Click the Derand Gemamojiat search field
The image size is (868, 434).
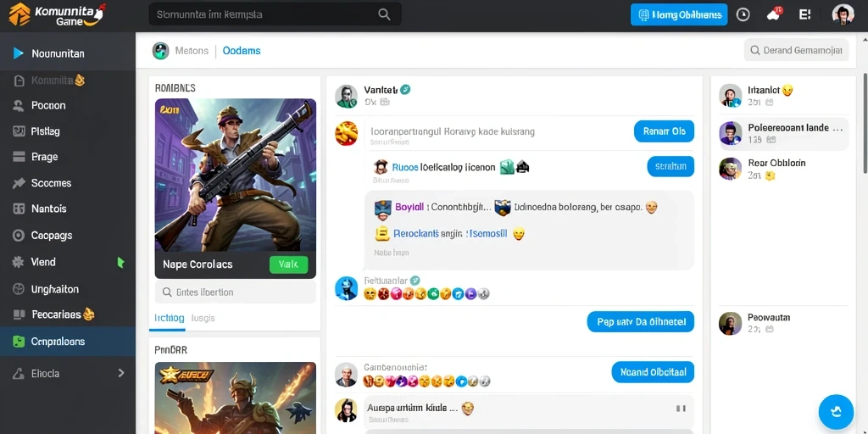(796, 50)
